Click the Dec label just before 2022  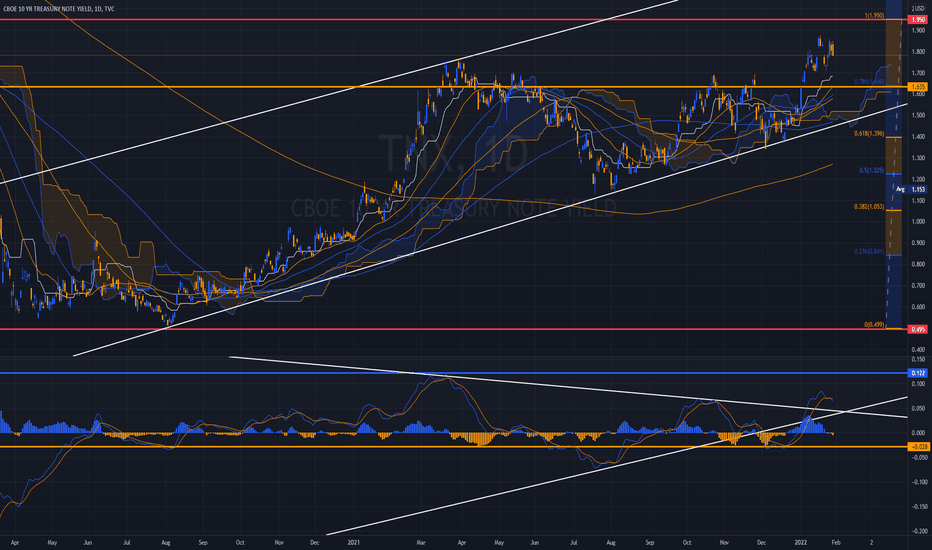761,542
